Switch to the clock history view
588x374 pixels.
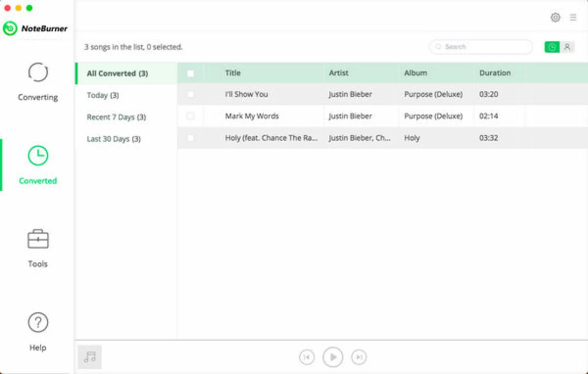552,47
